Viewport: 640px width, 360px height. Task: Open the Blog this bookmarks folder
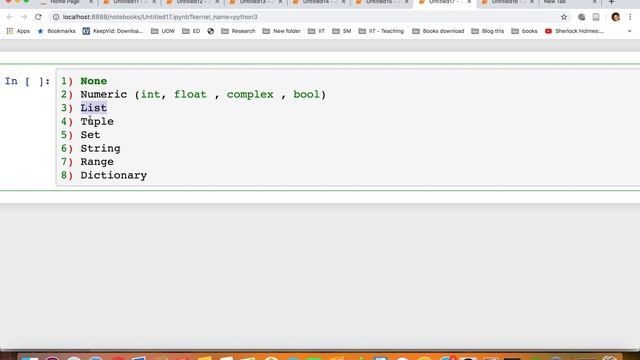click(488, 31)
